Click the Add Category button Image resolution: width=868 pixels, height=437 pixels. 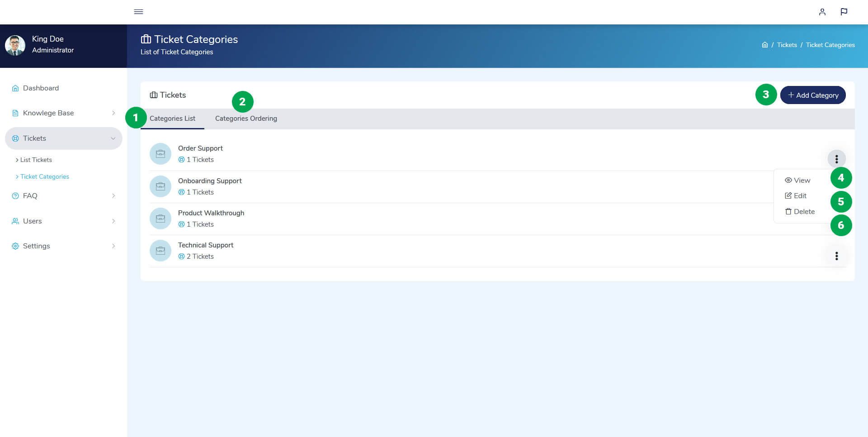[x=813, y=95]
